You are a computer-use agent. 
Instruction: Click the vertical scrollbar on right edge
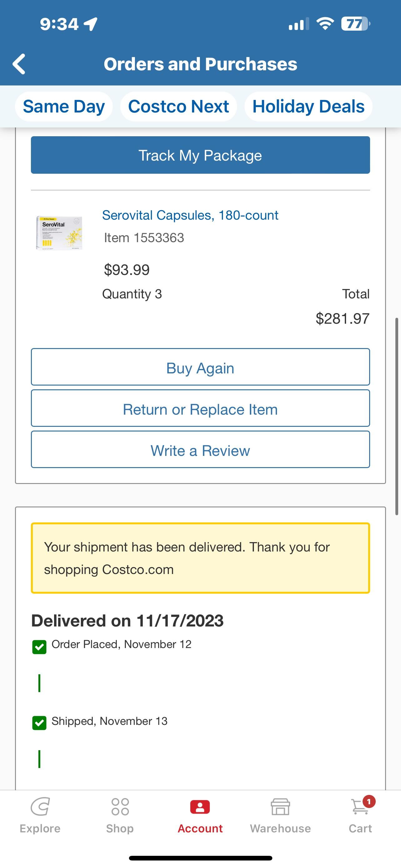click(397, 416)
